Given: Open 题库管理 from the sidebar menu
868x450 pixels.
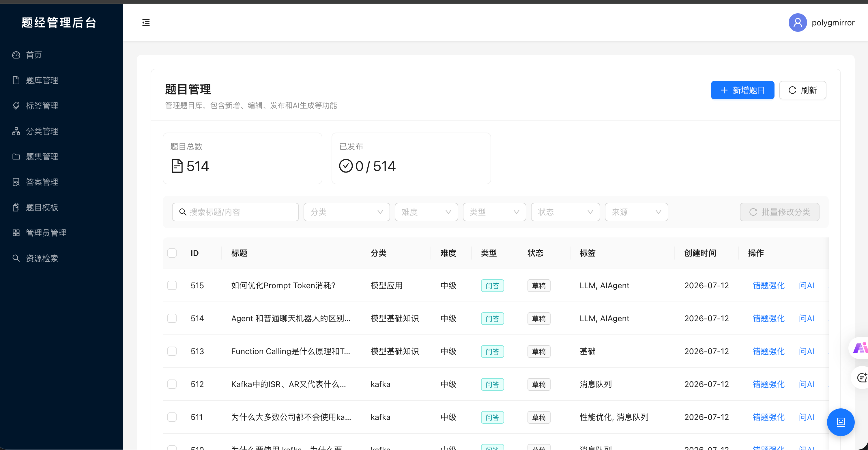Looking at the screenshot, I should pyautogui.click(x=61, y=80).
